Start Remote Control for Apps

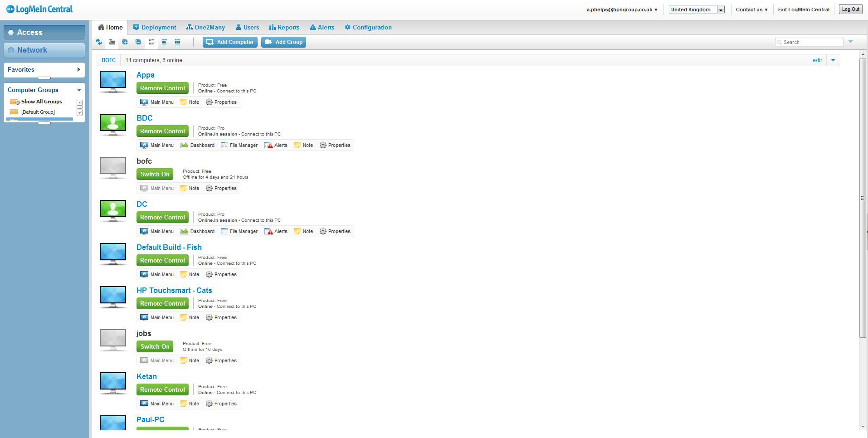[162, 88]
